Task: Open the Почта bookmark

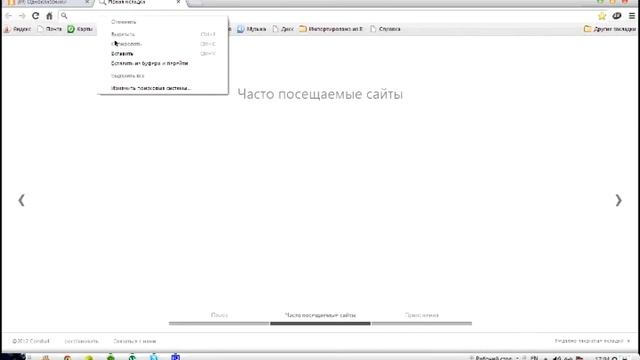Action: (49, 29)
